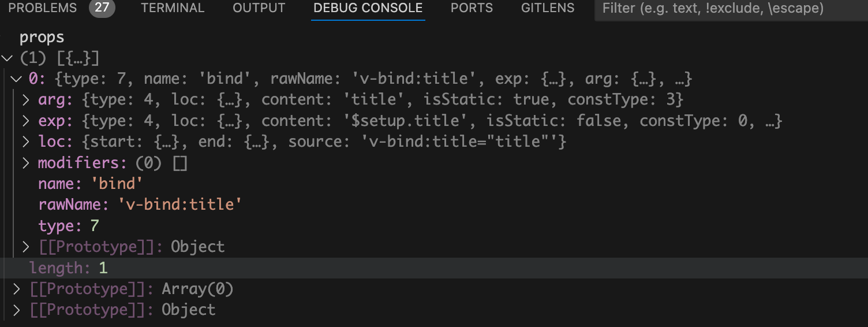Expand the [[Prototype]]: Array(0) node
This screenshot has height=327, width=868.
16,289
